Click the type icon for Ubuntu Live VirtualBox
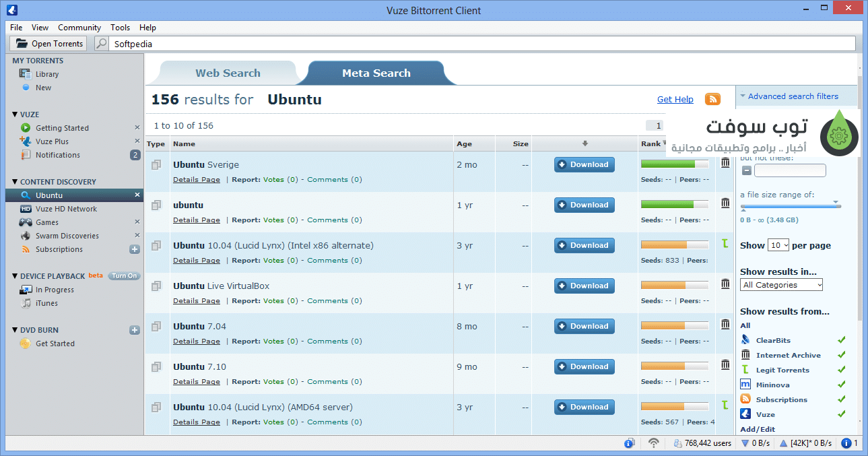Image resolution: width=868 pixels, height=456 pixels. pyautogui.click(x=156, y=286)
